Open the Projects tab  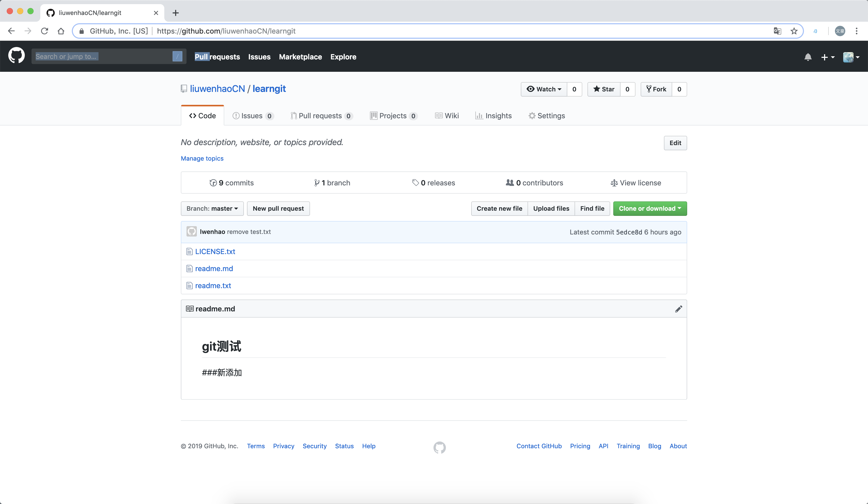394,116
